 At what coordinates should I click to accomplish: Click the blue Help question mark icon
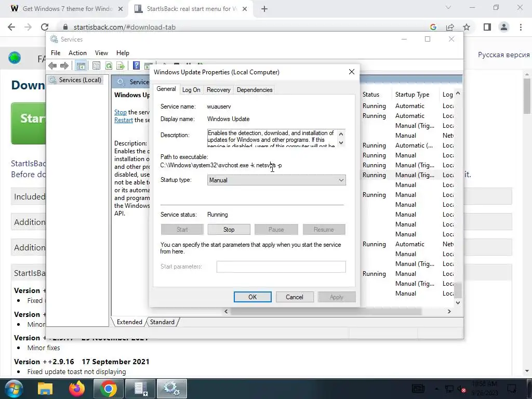137,65
